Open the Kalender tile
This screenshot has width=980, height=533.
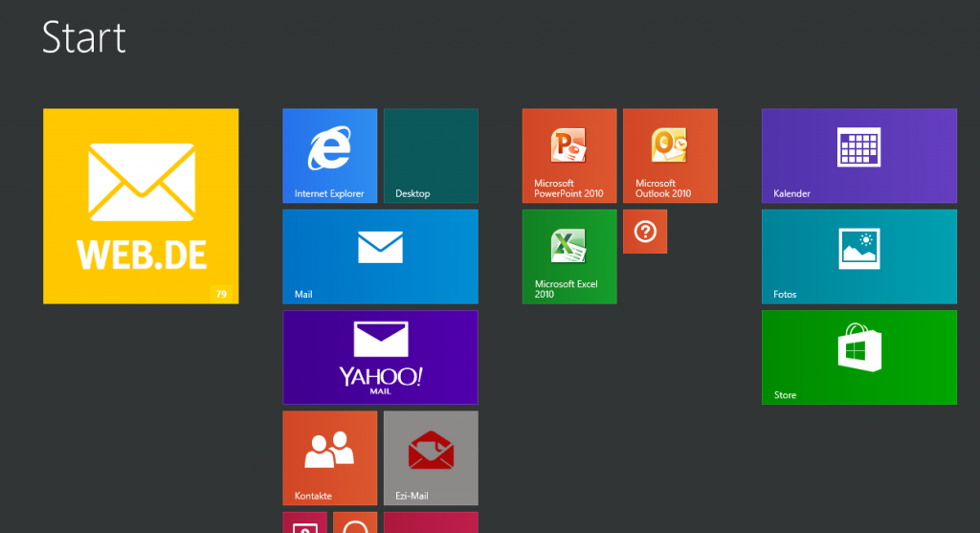tap(858, 155)
